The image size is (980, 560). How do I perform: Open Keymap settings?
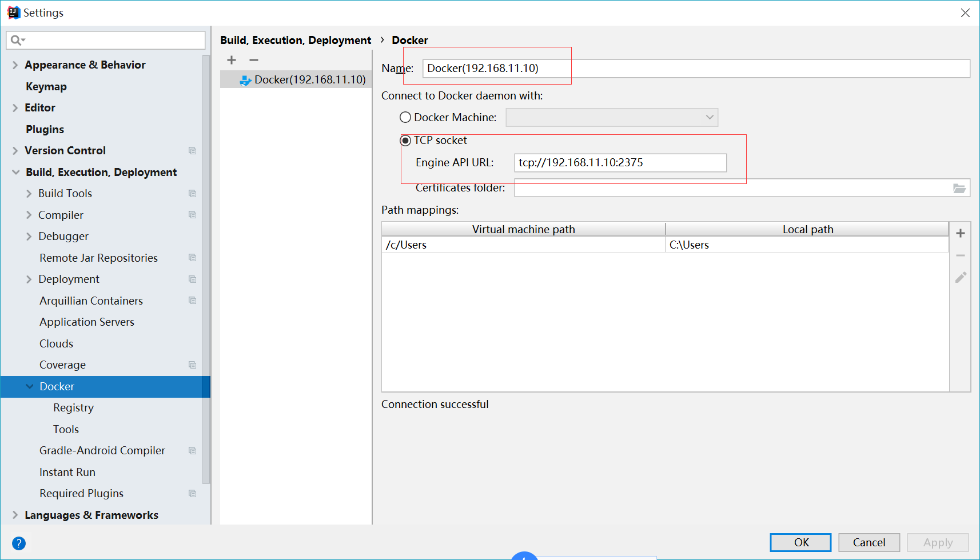(x=46, y=87)
